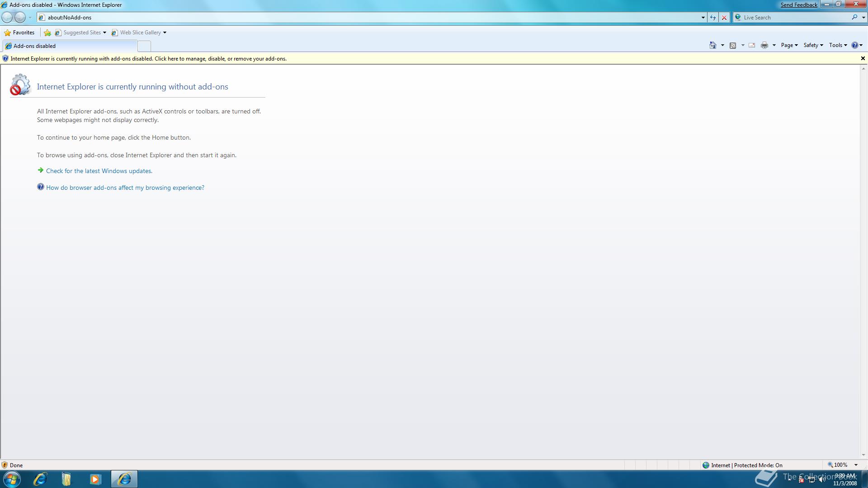Click the volume speaker tray icon
Screen dimensions: 868x488
(x=822, y=480)
